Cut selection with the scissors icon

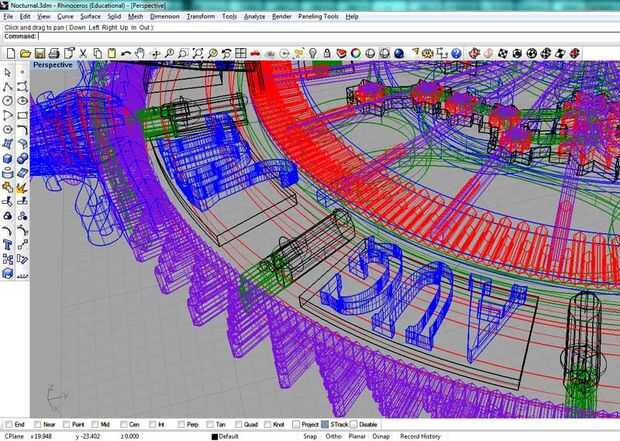pyautogui.click(x=83, y=53)
